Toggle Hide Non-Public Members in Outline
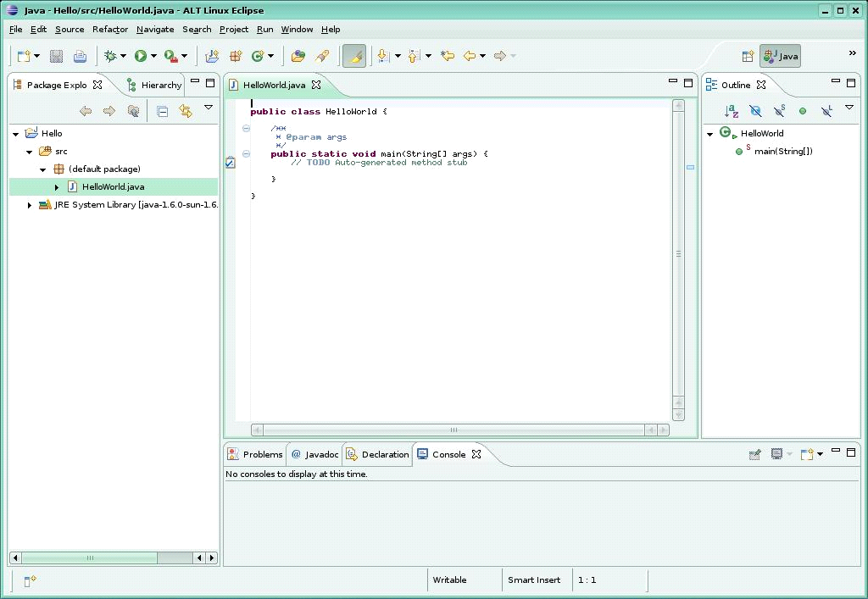This screenshot has width=868, height=599. coord(803,111)
